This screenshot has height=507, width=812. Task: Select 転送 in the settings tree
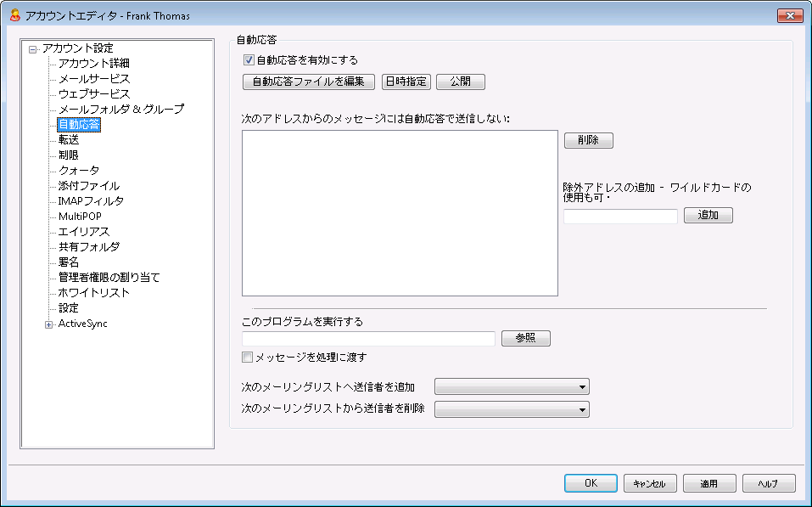[x=68, y=140]
